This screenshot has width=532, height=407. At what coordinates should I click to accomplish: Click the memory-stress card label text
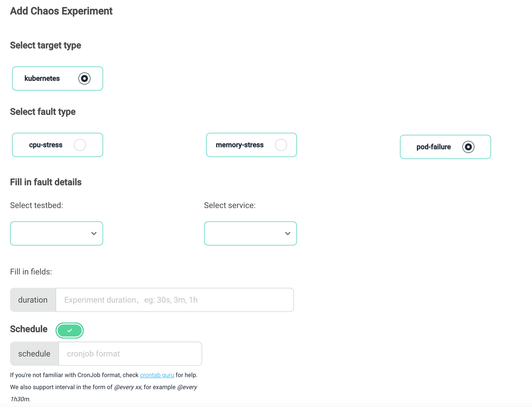[x=240, y=145]
